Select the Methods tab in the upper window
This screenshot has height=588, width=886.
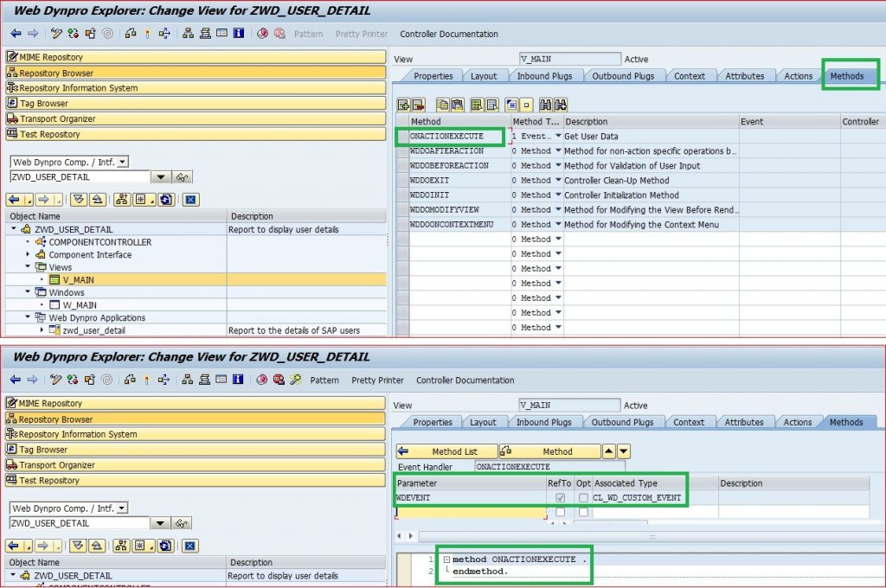tap(846, 76)
